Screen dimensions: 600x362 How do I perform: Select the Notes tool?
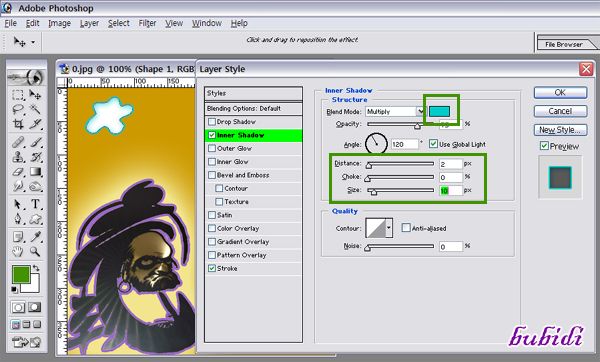pyautogui.click(x=18, y=237)
